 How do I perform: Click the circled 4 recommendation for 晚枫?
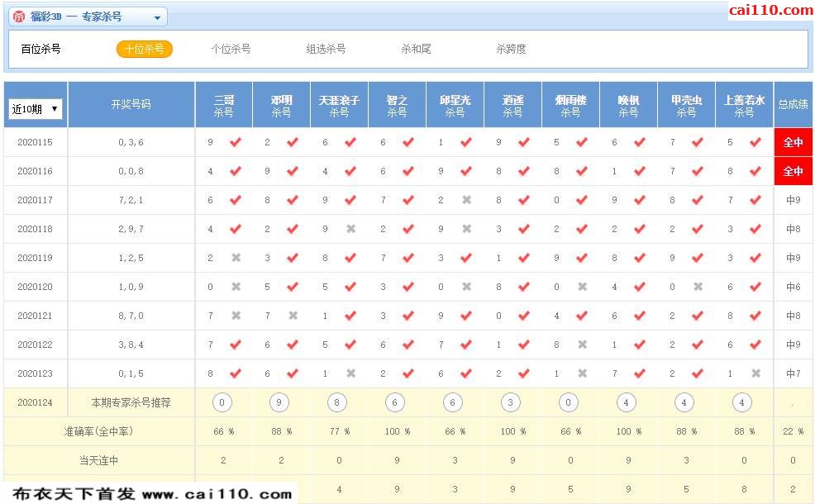626,402
